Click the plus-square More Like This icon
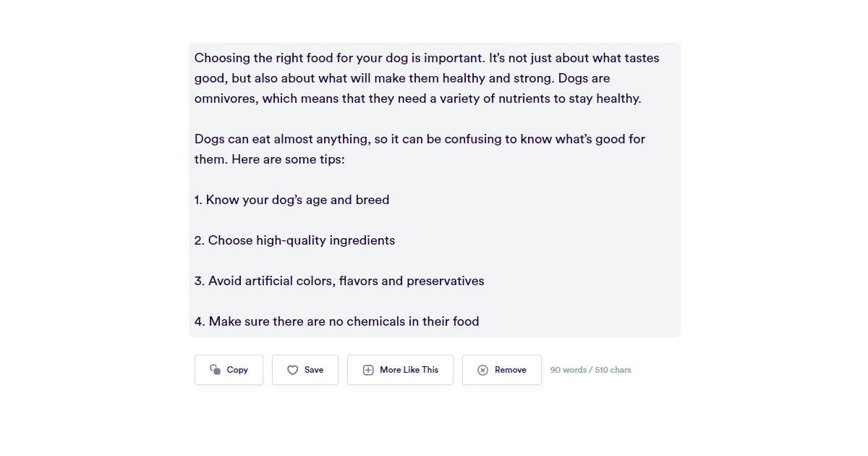 tap(368, 370)
